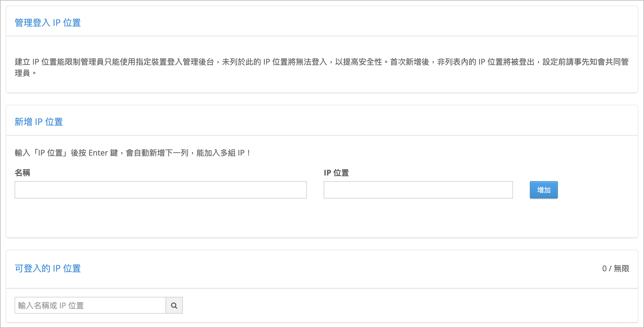Click the blue 增加 button
The width and height of the screenshot is (644, 328).
(544, 190)
